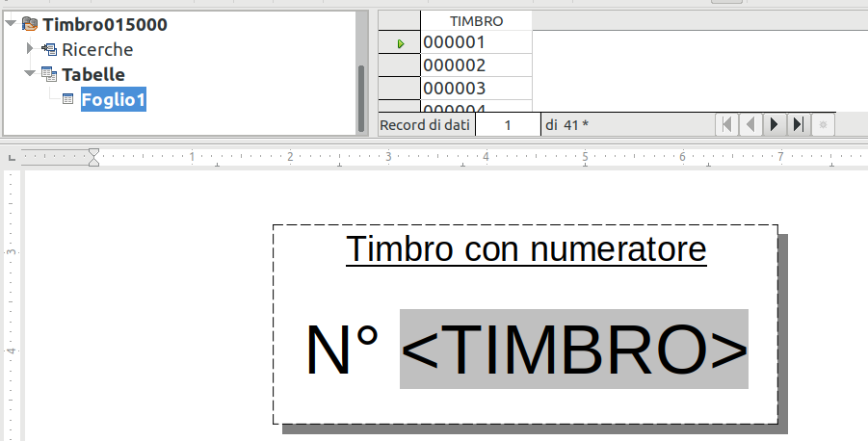The image size is (868, 441).
Task: Select the Foglio1 table entry
Action: coord(113,99)
